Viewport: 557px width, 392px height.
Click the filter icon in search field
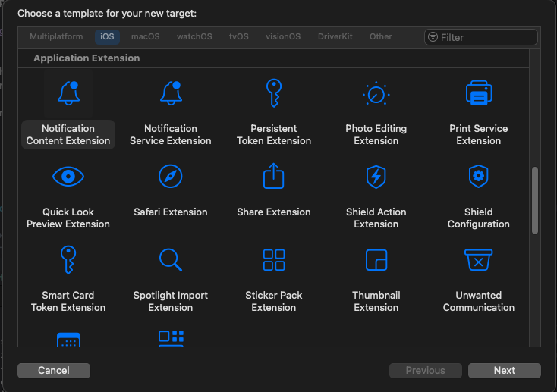[433, 36]
